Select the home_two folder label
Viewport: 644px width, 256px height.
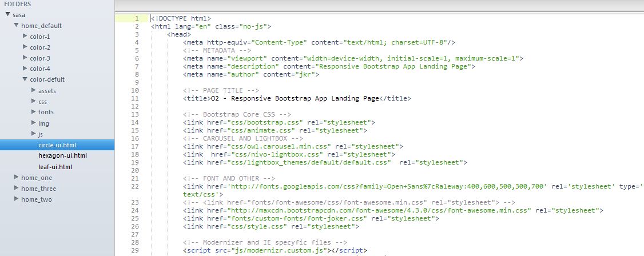coord(37,200)
